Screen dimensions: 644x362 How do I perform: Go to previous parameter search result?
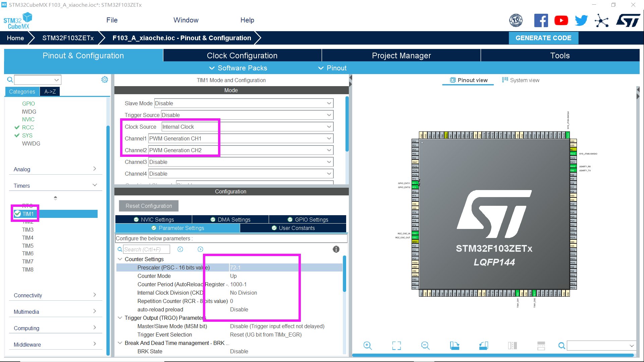[180, 249]
